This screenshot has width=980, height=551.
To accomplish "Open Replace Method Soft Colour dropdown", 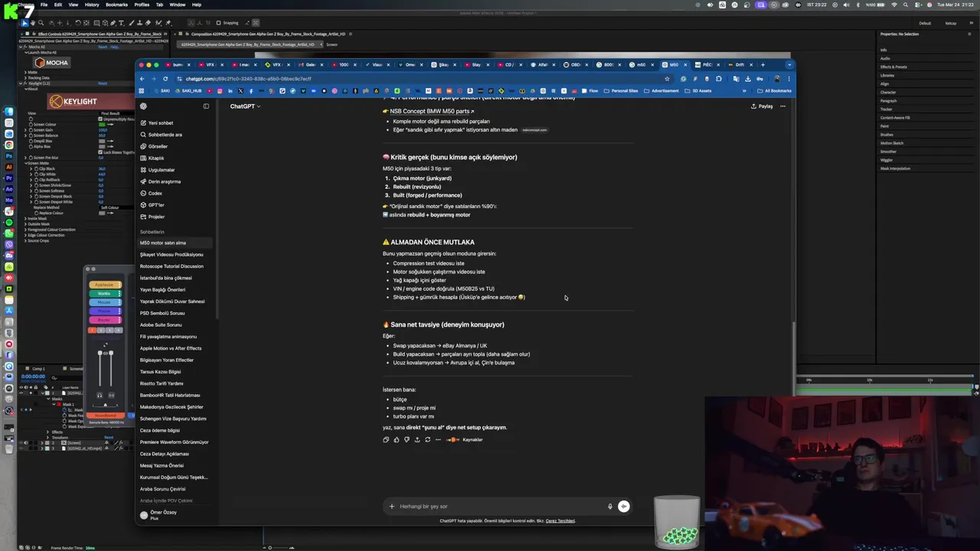I will click(x=116, y=207).
